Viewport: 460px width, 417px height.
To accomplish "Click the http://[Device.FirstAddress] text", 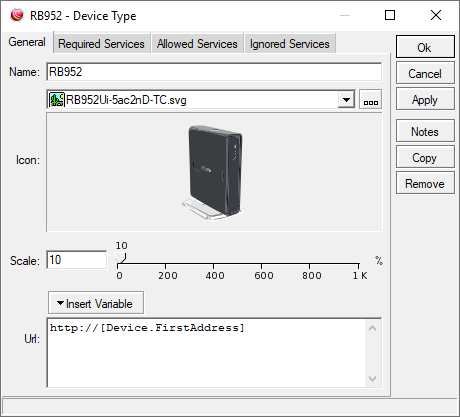I will pyautogui.click(x=147, y=328).
